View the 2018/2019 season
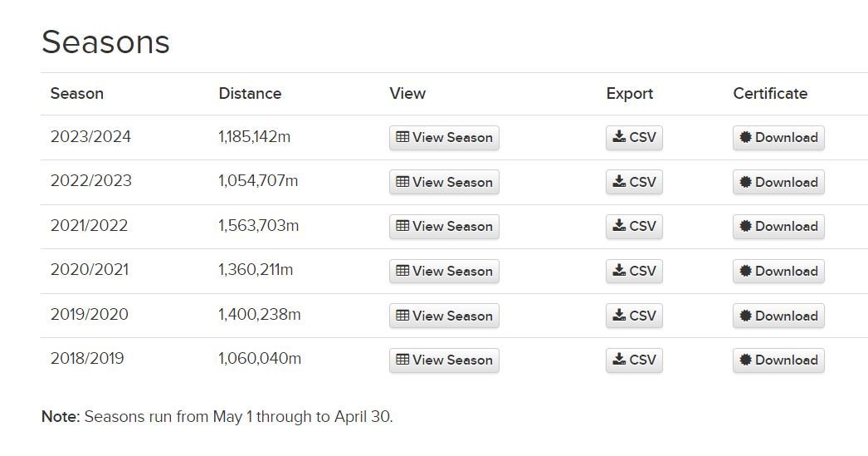868x456 pixels. [x=444, y=360]
